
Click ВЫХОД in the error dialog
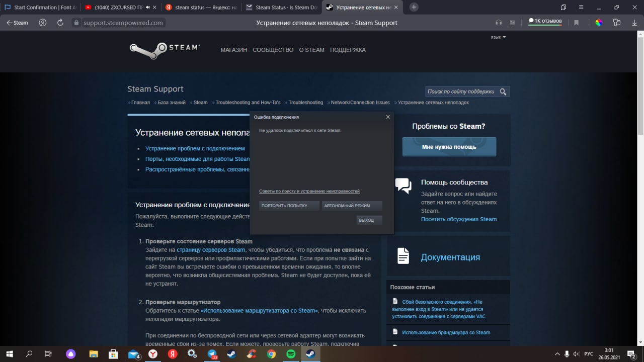tap(370, 220)
